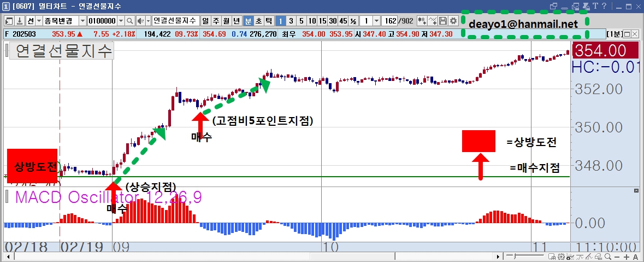Screen dimensions: 644x262
Task: Click the A auto-scale icon at bottom
Action: click(x=635, y=257)
